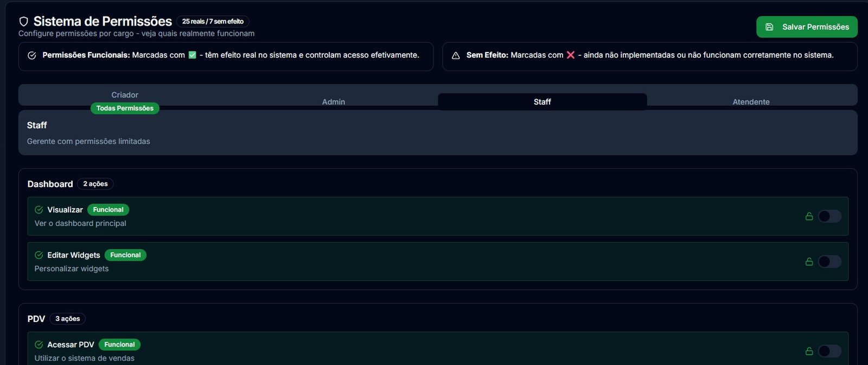Switch to the Criador role tab

tap(125, 95)
